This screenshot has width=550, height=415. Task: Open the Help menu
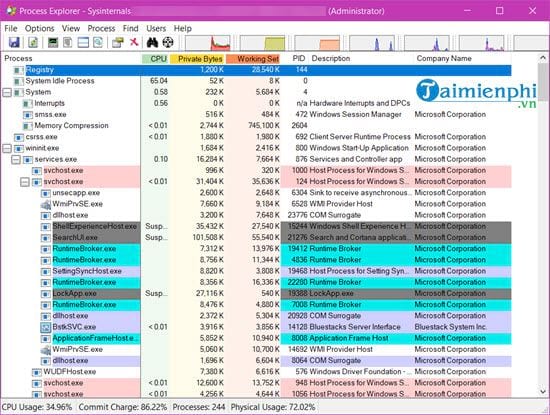coord(183,28)
